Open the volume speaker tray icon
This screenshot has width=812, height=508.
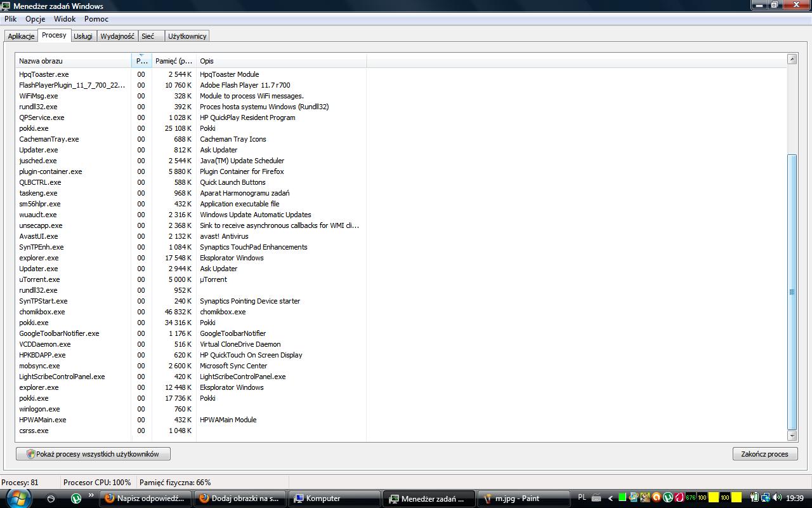click(x=777, y=498)
